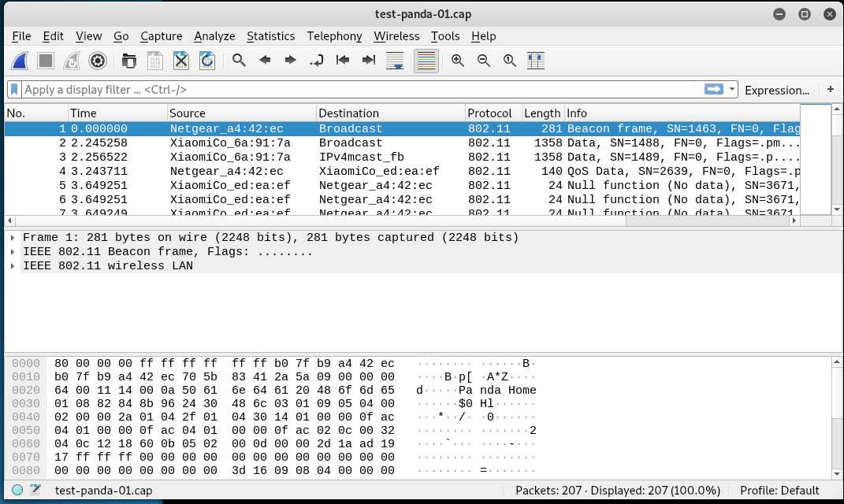Select packet 3 to IPv4mcast_fb

tap(402, 157)
